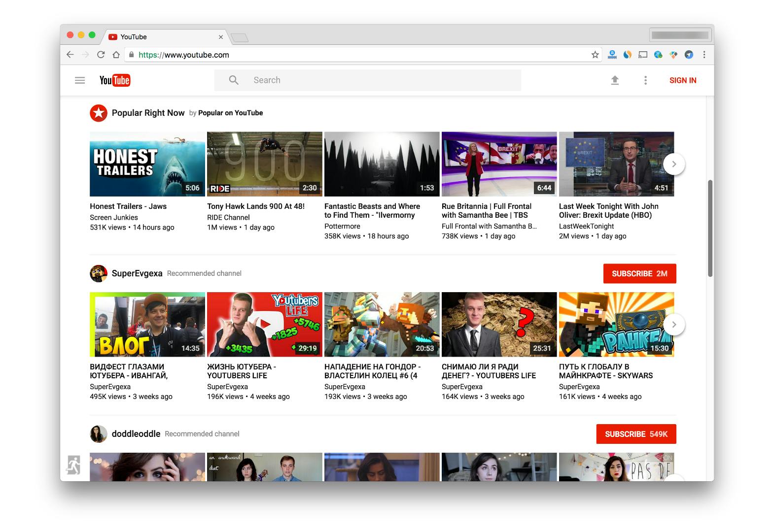
Task: Open LastWeekTonight channel link
Action: pyautogui.click(x=586, y=226)
